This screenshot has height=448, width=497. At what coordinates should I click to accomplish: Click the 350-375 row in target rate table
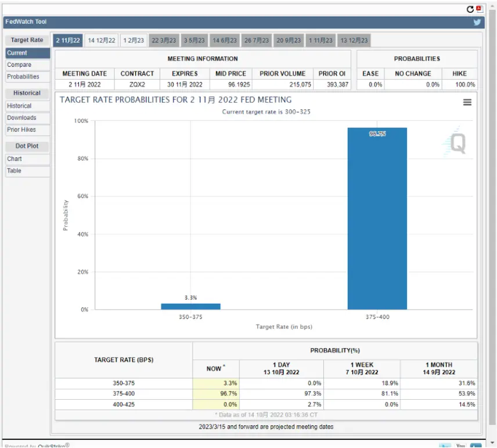click(266, 384)
